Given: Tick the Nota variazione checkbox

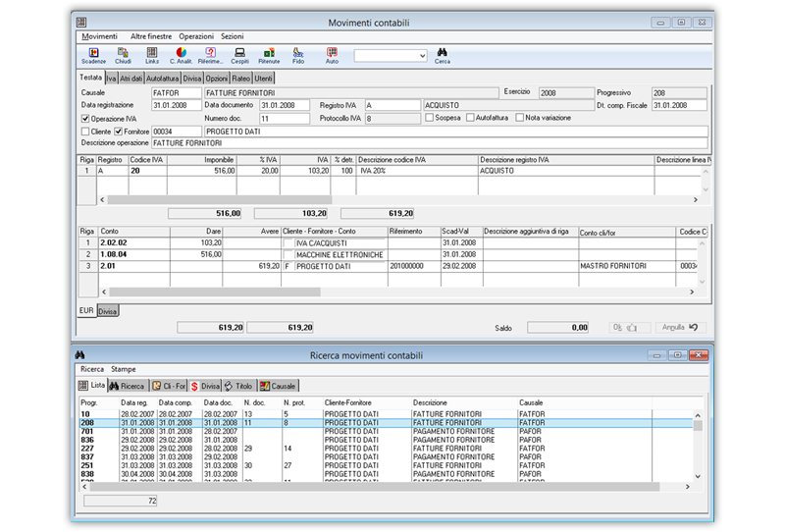Looking at the screenshot, I should click(x=519, y=118).
